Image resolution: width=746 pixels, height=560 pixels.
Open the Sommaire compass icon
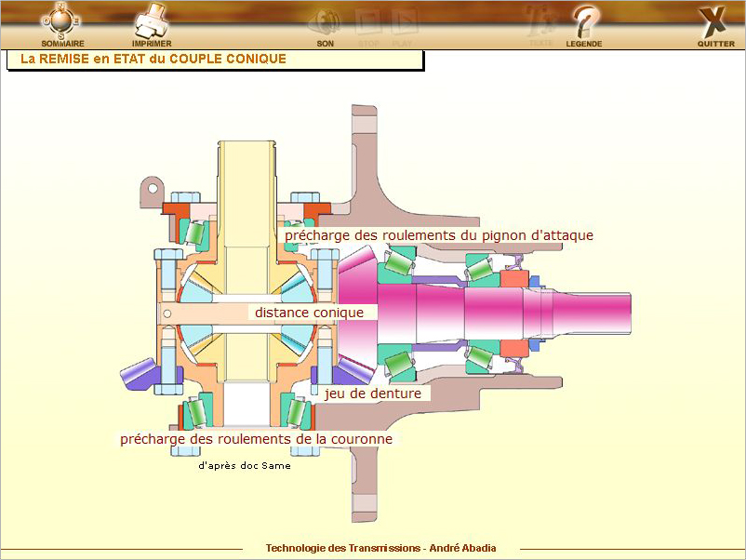tap(62, 22)
